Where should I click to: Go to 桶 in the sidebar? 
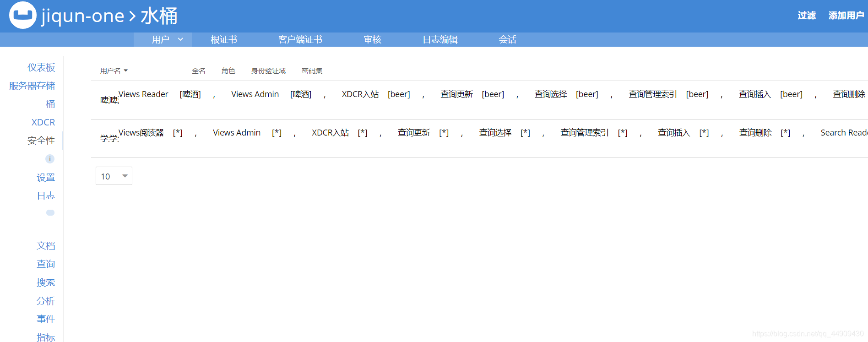50,104
